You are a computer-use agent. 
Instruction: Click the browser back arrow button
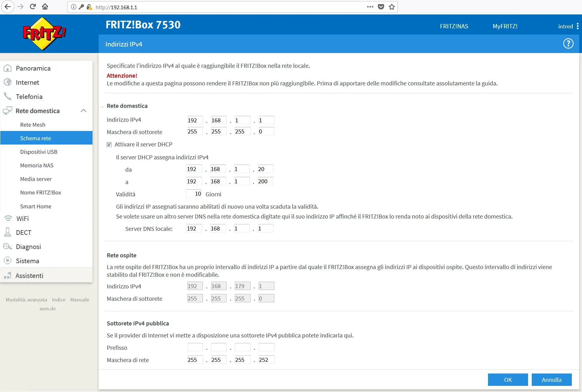click(x=7, y=7)
